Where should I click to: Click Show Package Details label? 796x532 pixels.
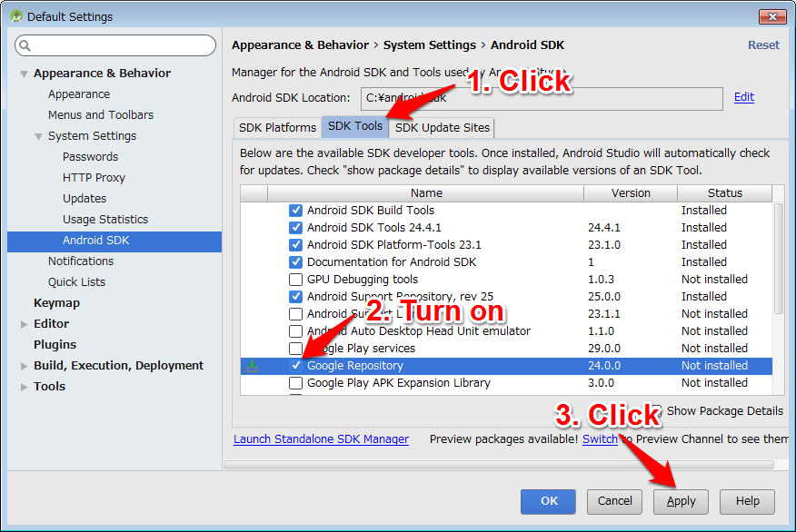724,411
